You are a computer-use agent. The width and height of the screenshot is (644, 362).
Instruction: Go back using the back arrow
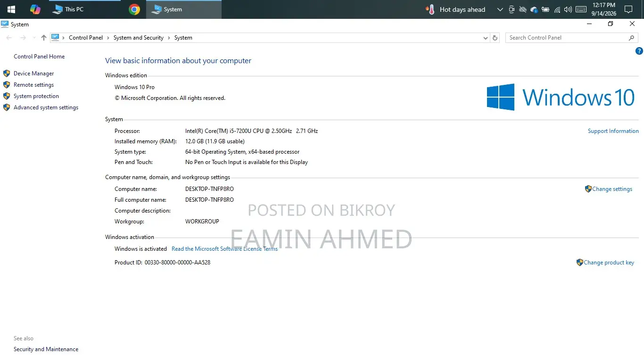tap(9, 38)
